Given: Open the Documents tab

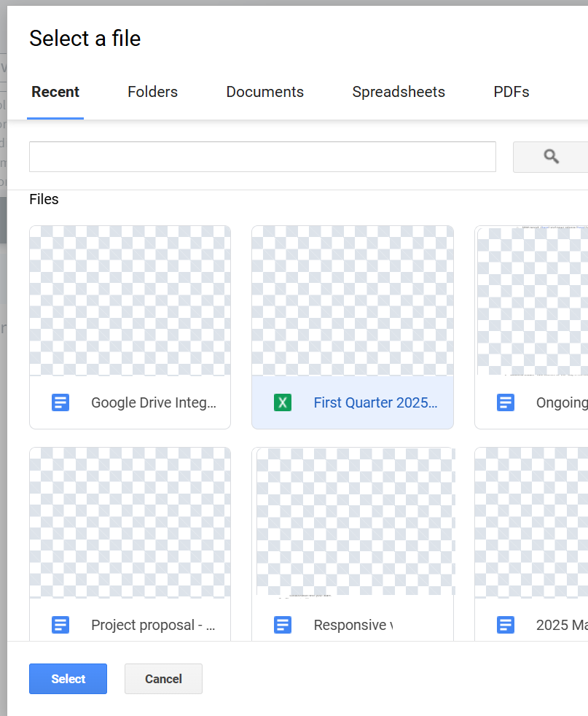Looking at the screenshot, I should click(x=264, y=92).
